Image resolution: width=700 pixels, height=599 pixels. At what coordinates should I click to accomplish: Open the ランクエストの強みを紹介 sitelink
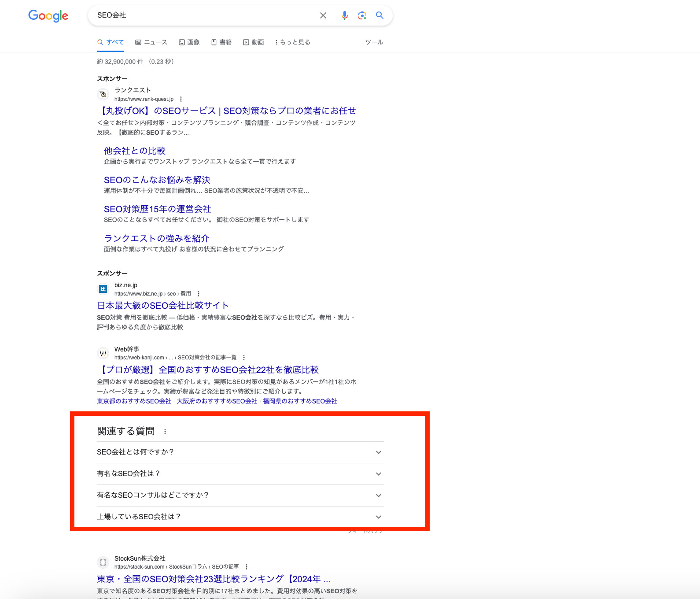tap(157, 238)
